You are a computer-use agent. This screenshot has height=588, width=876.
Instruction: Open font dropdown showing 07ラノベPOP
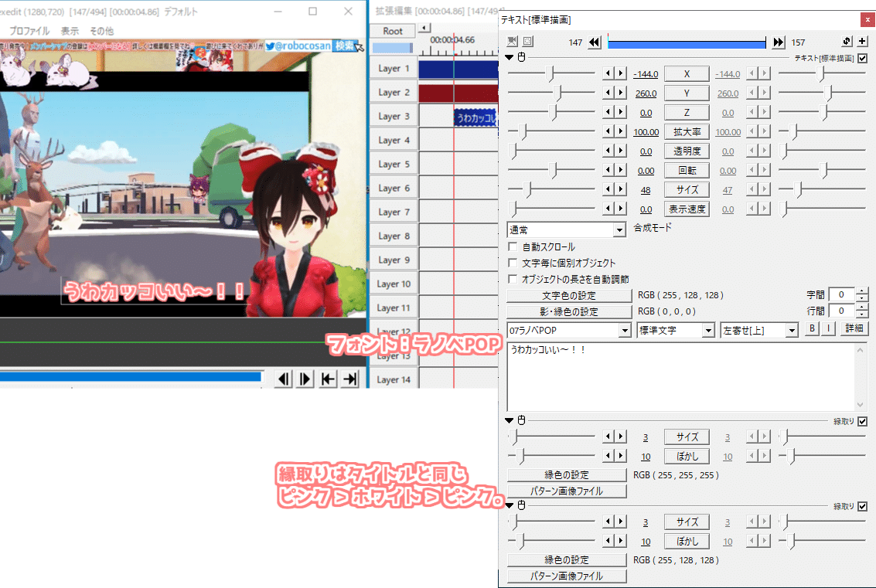(569, 330)
